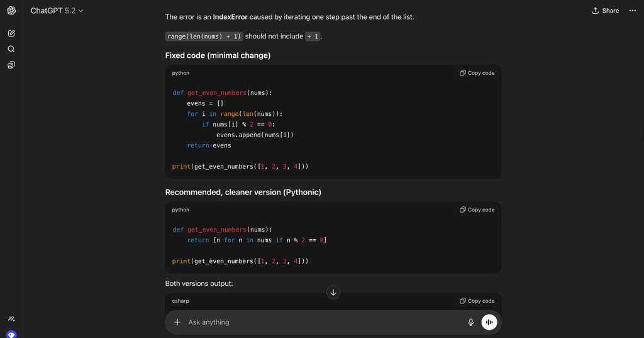644x338 pixels.
Task: Click the ChatGPT logo icon
Action: pyautogui.click(x=11, y=11)
